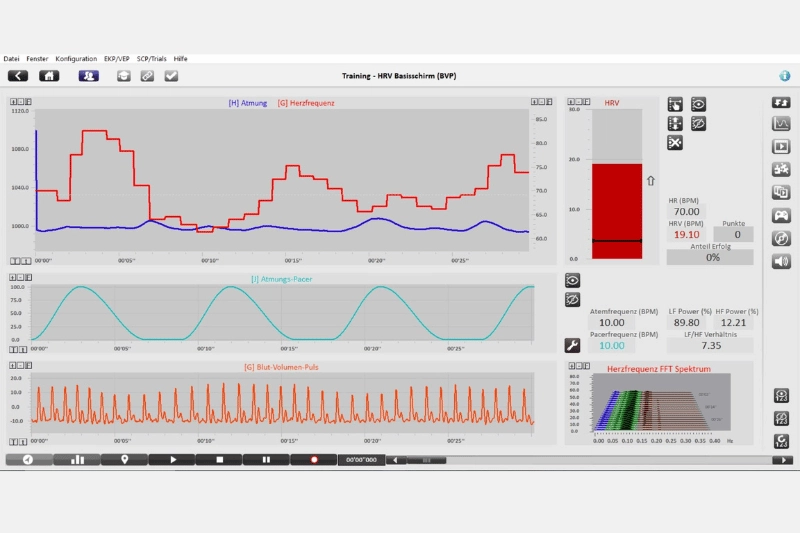Open the EKP/VEP menu
Image resolution: width=800 pixels, height=533 pixels.
click(117, 59)
